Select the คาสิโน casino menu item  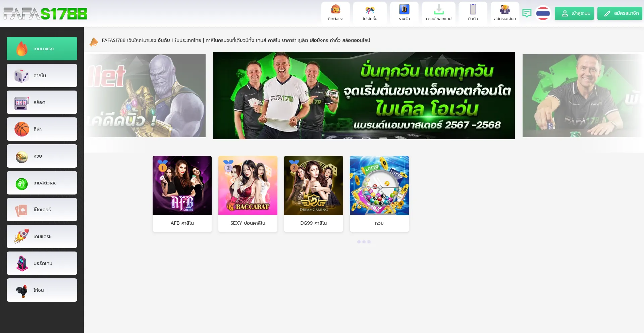(42, 75)
